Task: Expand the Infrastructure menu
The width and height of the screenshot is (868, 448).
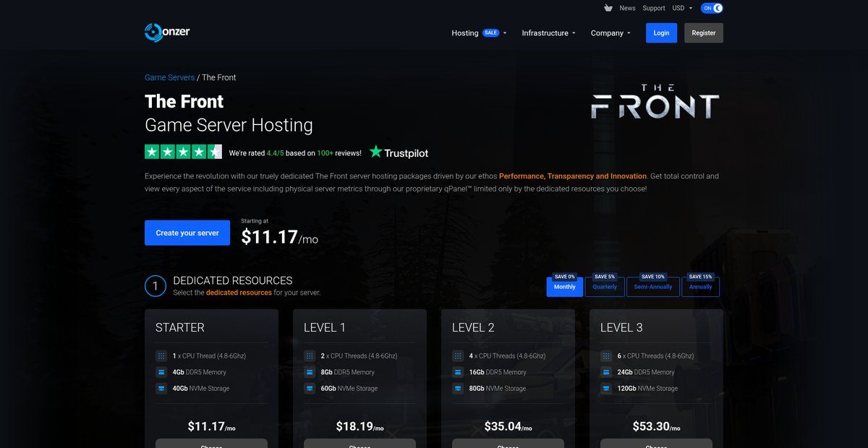Action: pyautogui.click(x=548, y=33)
